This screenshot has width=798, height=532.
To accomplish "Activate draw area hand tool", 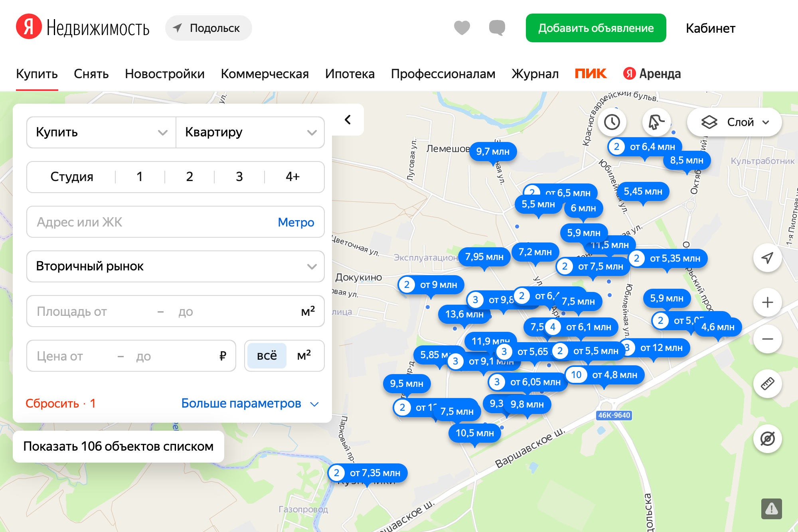I will coord(656,122).
